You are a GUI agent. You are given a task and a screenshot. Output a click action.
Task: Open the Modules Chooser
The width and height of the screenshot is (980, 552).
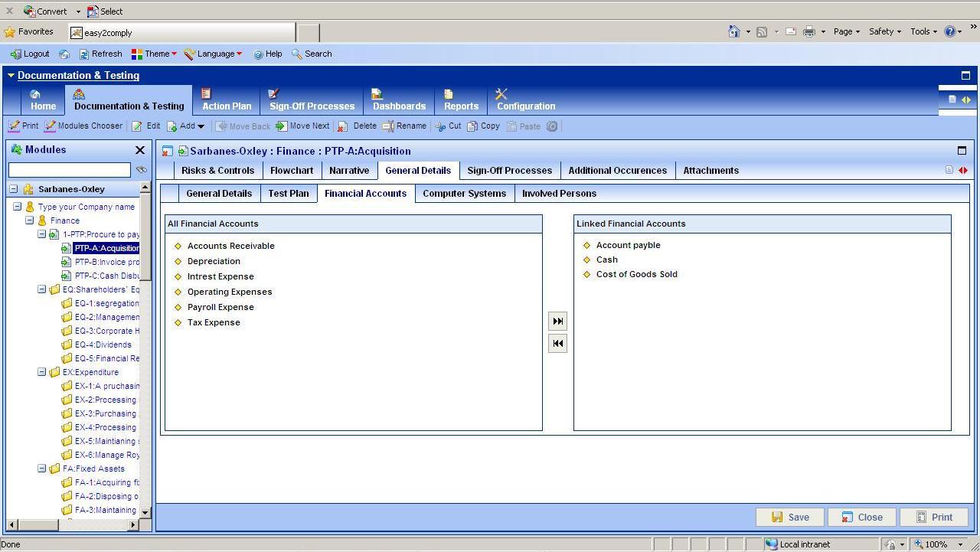83,126
